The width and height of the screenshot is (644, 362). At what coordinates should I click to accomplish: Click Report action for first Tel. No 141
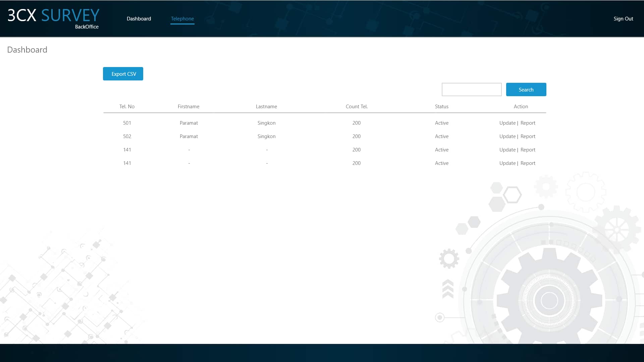point(528,149)
